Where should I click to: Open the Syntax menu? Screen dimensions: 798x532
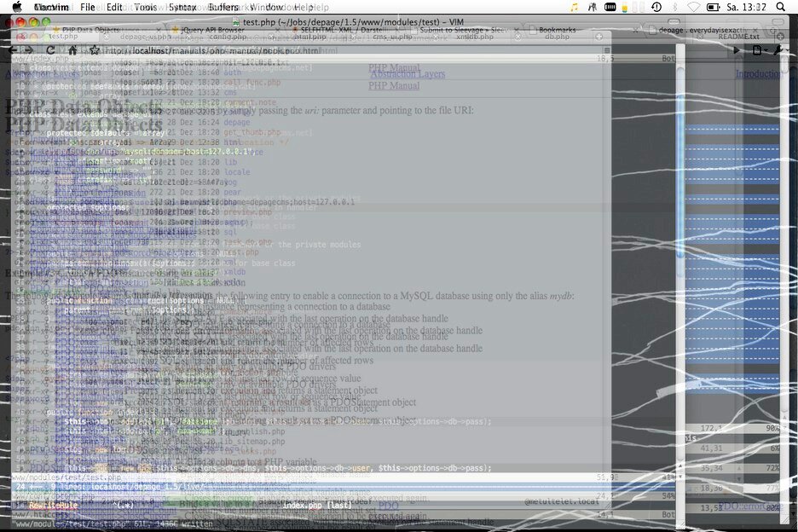click(182, 7)
